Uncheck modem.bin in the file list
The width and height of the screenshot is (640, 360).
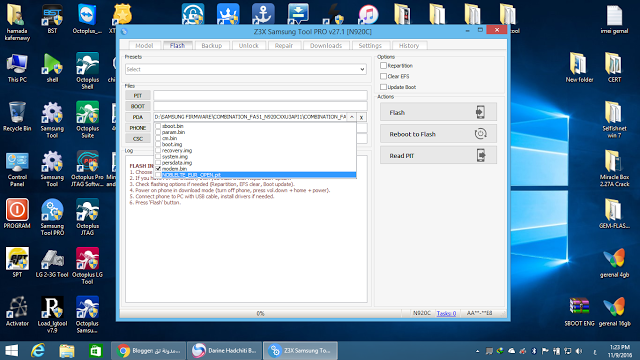pos(158,169)
